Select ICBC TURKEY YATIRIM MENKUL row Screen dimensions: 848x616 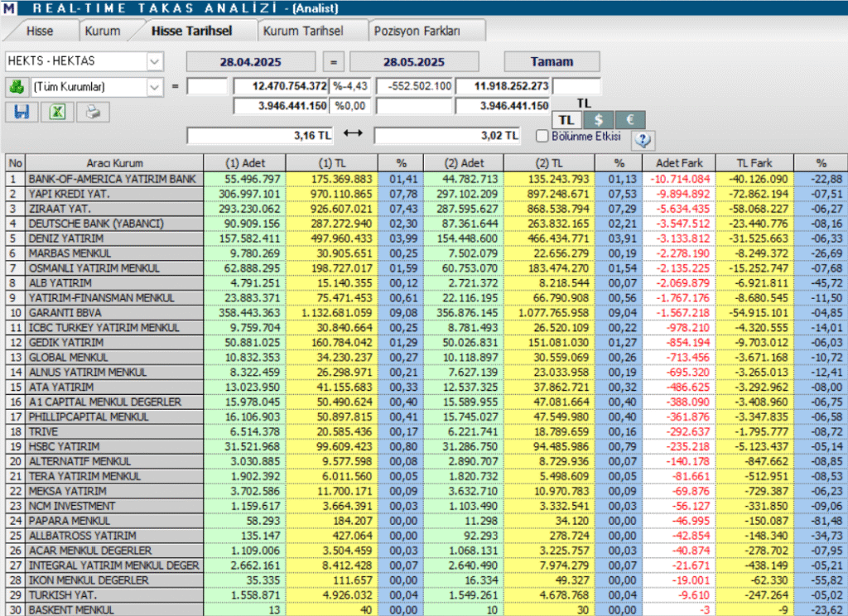point(426,328)
